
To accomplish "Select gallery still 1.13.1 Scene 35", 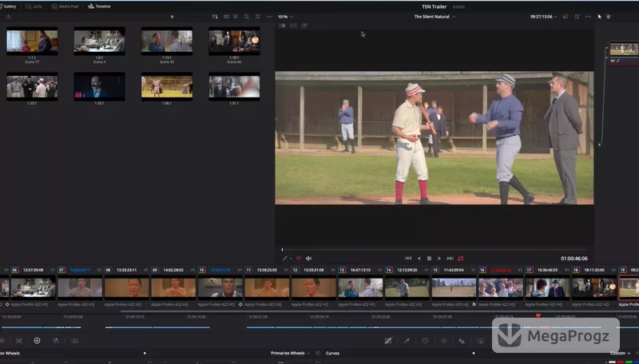I will click(x=167, y=42).
